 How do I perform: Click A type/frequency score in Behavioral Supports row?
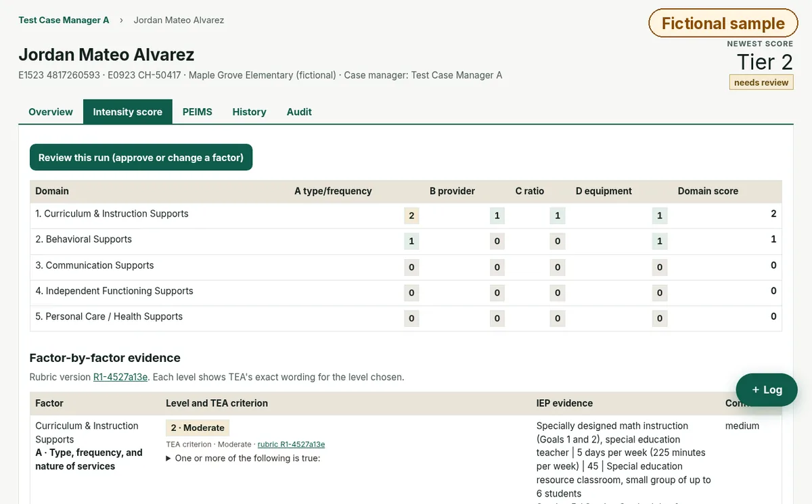(411, 241)
